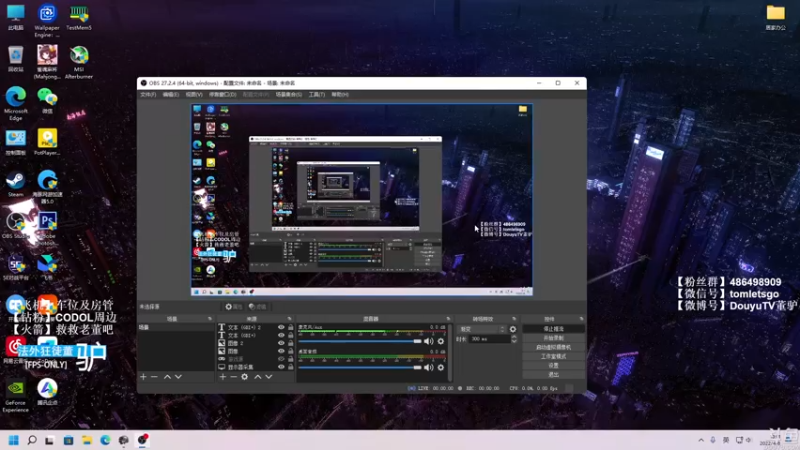Viewport: 800px width, 450px height.
Task: Click the 退出 button
Action: pyautogui.click(x=554, y=374)
